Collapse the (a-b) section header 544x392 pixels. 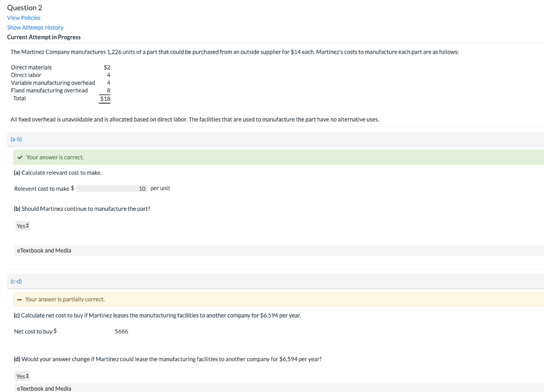point(16,139)
